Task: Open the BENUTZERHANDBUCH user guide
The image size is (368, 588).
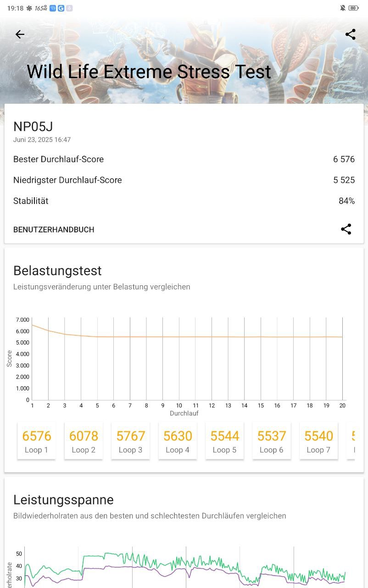Action: coord(54,230)
